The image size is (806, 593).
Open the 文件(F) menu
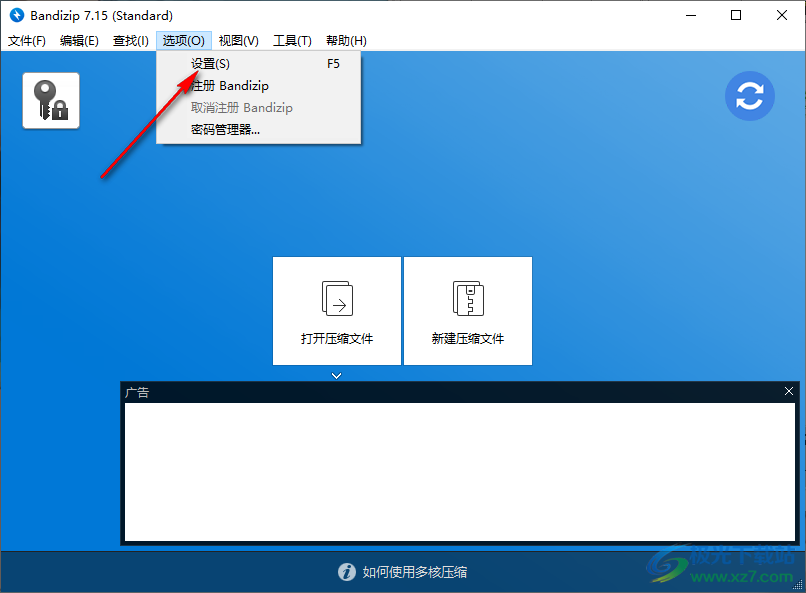tap(27, 41)
